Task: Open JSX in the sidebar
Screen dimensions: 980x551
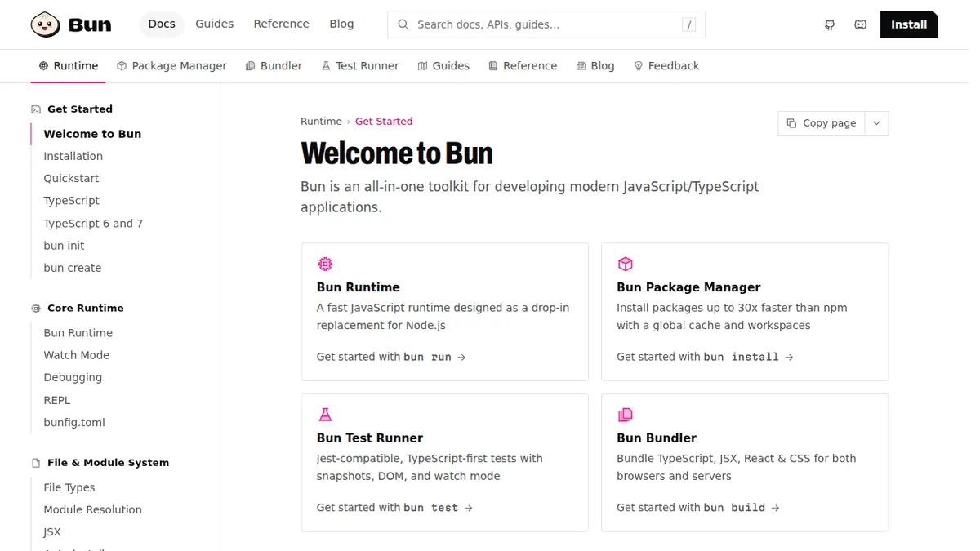Action: point(52,532)
